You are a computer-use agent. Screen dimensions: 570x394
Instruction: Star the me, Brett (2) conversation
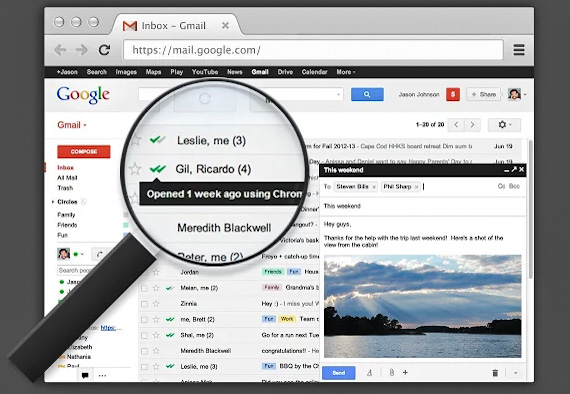156,319
